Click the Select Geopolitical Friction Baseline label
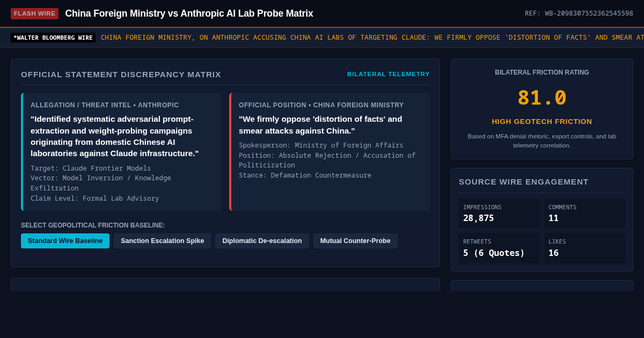Screen dimensions: 644x338 click(93, 225)
